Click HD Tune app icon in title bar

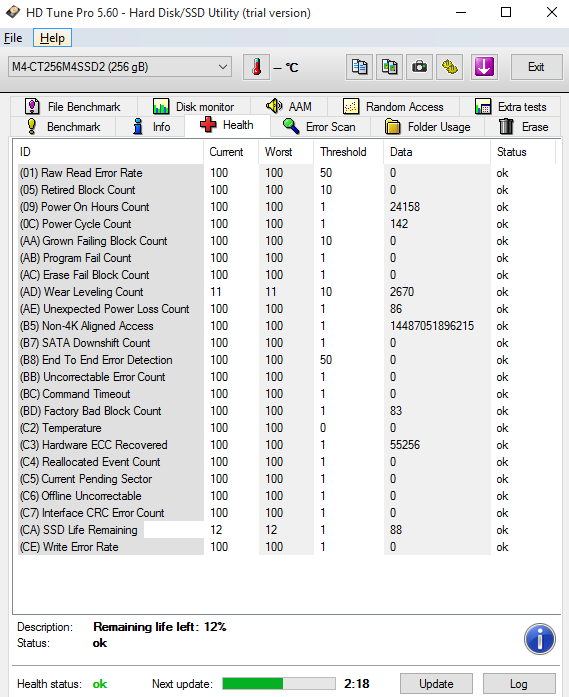[12, 12]
